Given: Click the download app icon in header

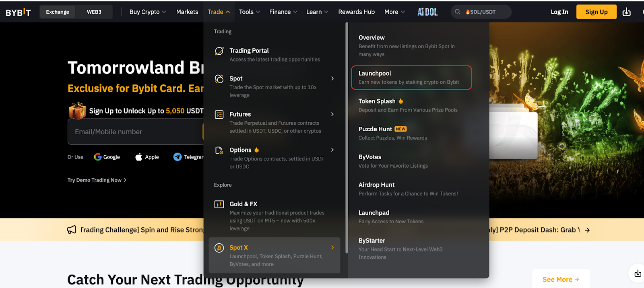Looking at the screenshot, I should pos(627,12).
